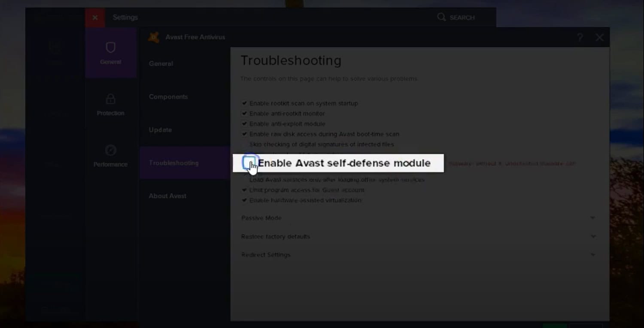
Task: Uncheck Enable hardware-assisted virtualization
Action: [x=244, y=200]
